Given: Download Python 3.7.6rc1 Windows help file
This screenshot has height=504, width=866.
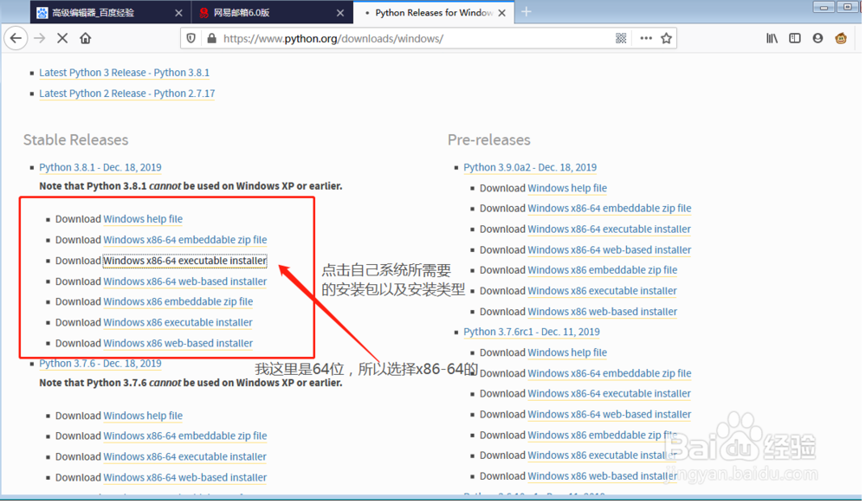Looking at the screenshot, I should point(567,352).
